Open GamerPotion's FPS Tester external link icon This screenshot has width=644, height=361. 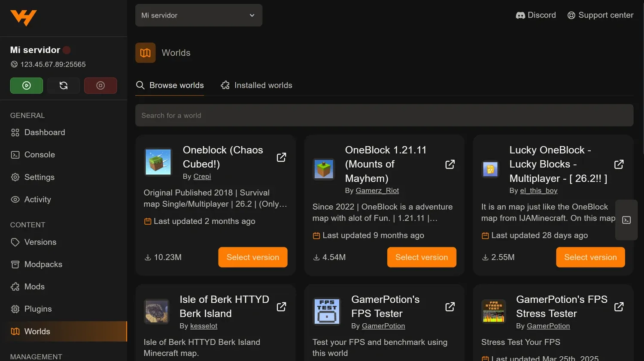point(450,307)
